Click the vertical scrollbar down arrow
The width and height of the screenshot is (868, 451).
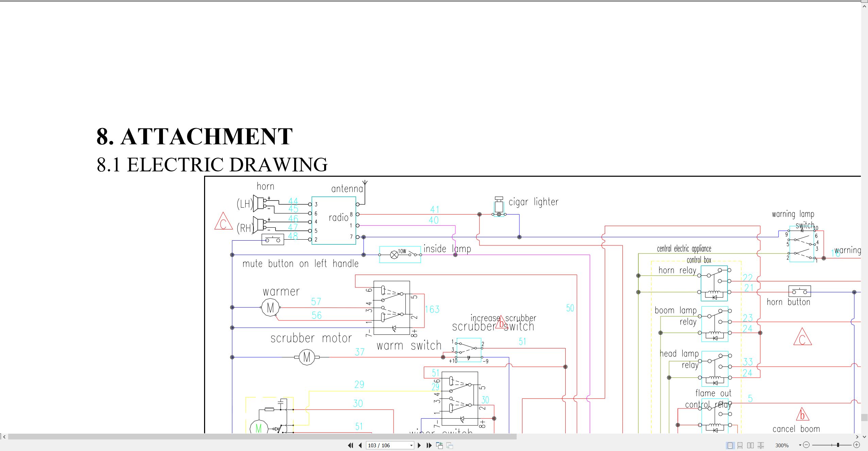[864, 437]
